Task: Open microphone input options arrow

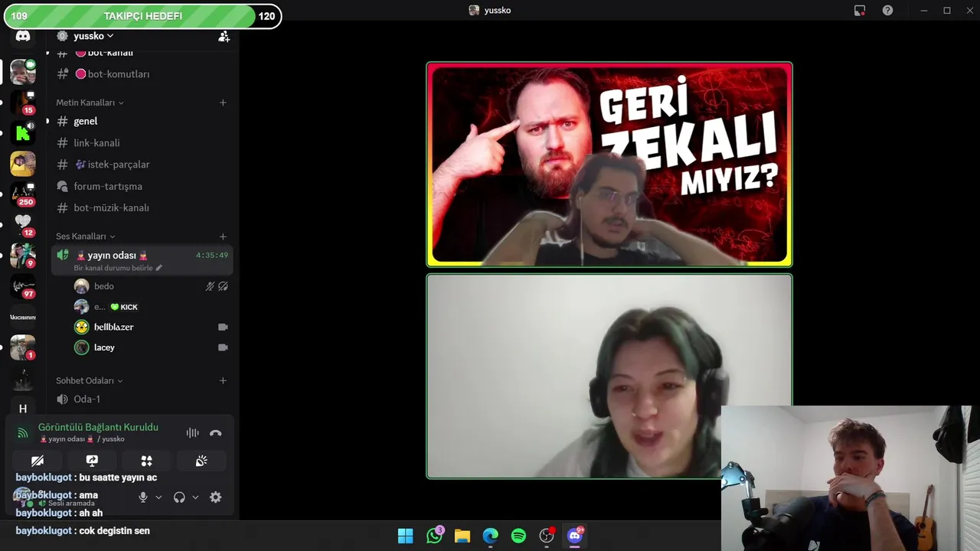Action: (x=158, y=497)
